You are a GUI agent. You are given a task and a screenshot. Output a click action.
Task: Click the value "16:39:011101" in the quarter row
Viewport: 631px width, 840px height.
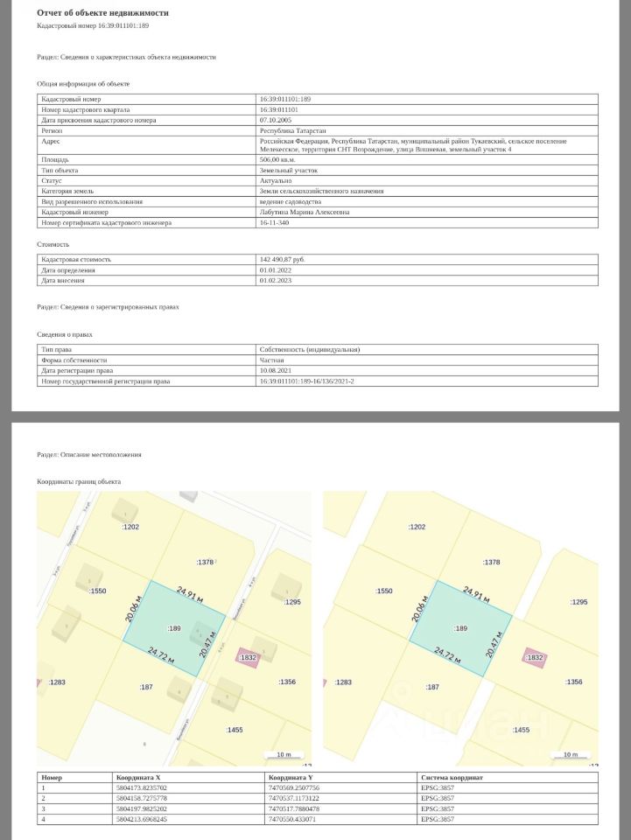click(x=279, y=110)
